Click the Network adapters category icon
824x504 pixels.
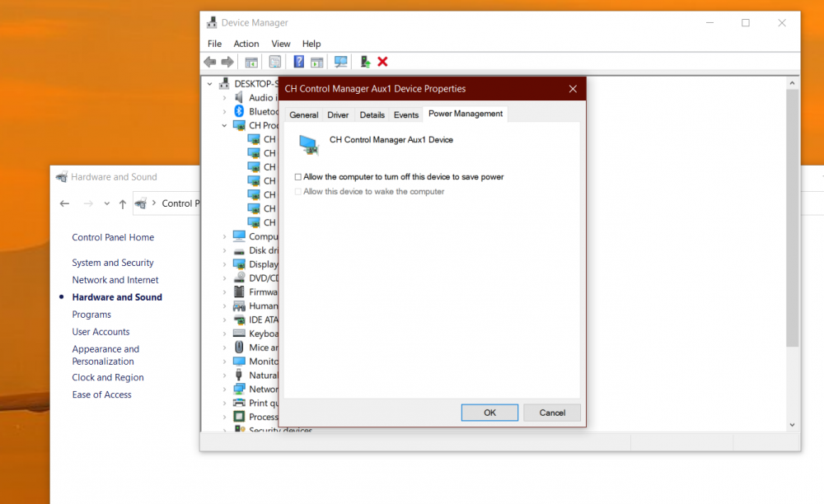pyautogui.click(x=239, y=389)
